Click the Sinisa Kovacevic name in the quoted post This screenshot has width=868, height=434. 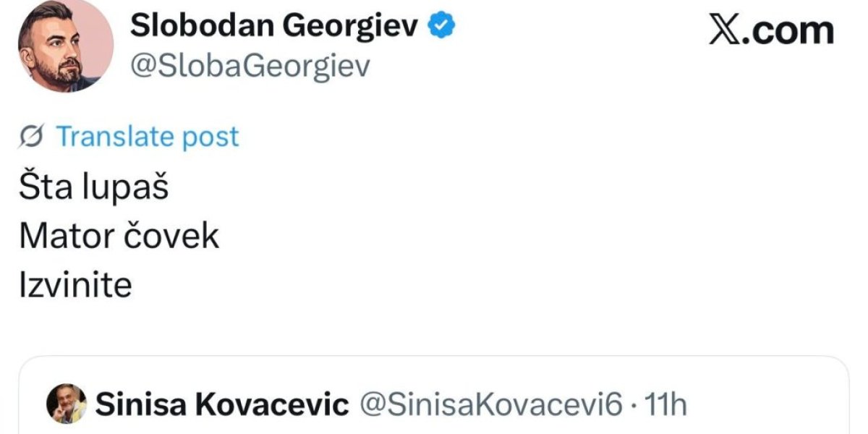222,405
